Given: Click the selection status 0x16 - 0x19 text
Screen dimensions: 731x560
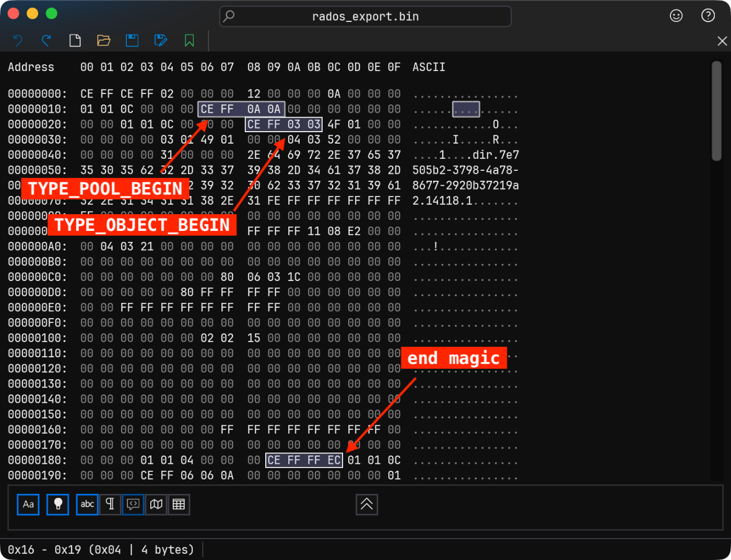Looking at the screenshot, I should coord(101,550).
